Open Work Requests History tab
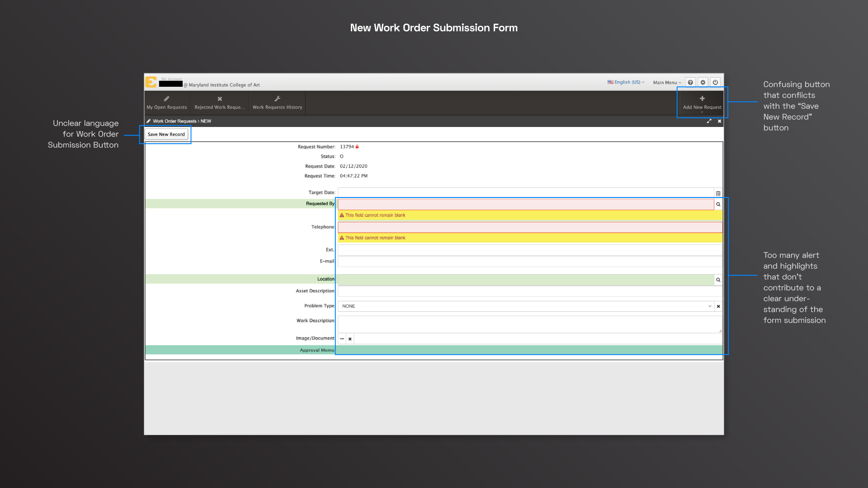The image size is (868, 488). pyautogui.click(x=277, y=103)
